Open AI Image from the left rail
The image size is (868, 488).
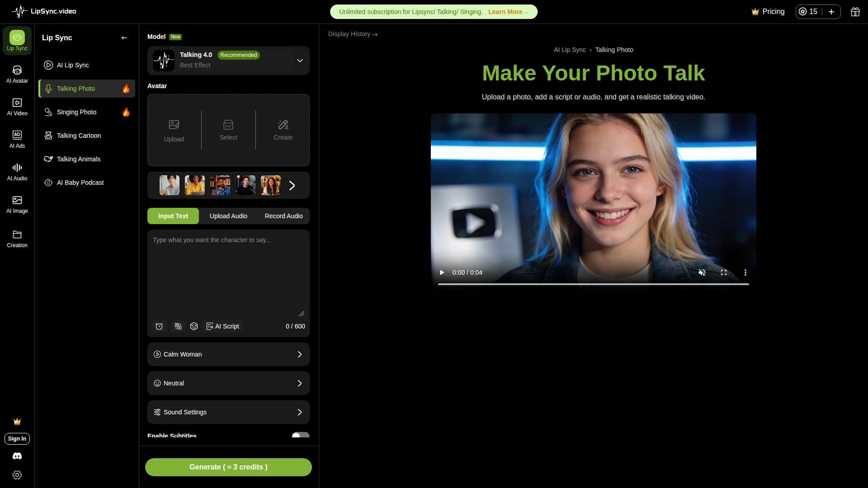17,204
